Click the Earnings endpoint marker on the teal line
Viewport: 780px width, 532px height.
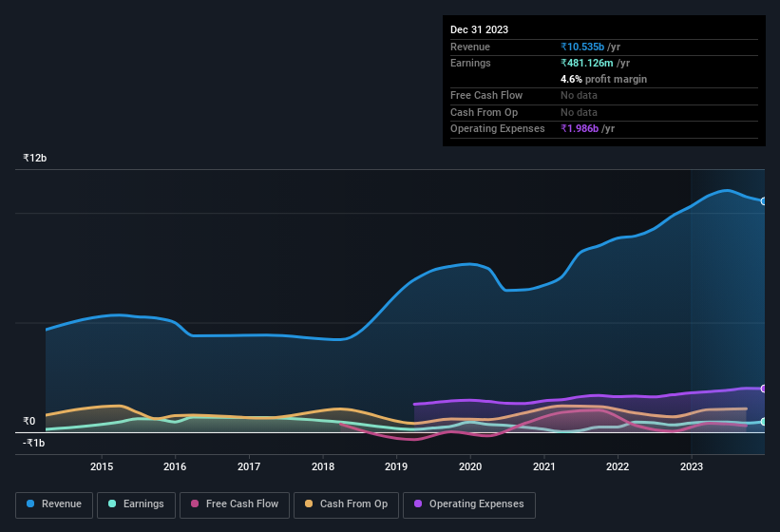coord(764,422)
